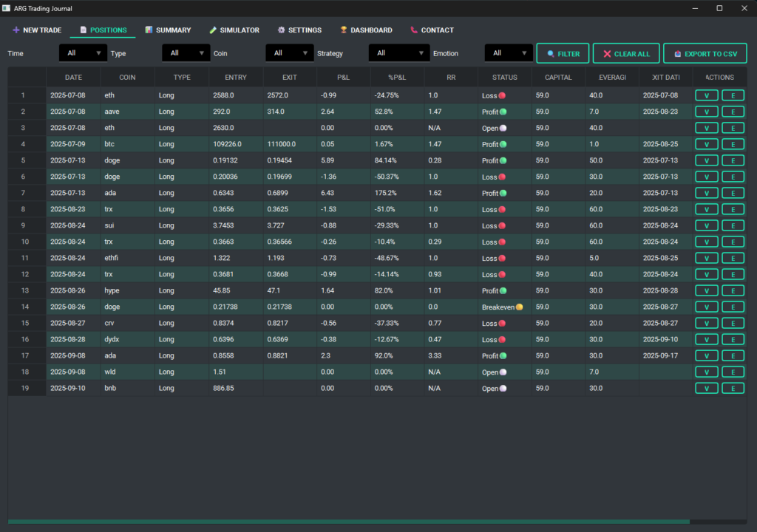Go to the Settings gear tab
Screen dimensions: 757x532
(299, 30)
